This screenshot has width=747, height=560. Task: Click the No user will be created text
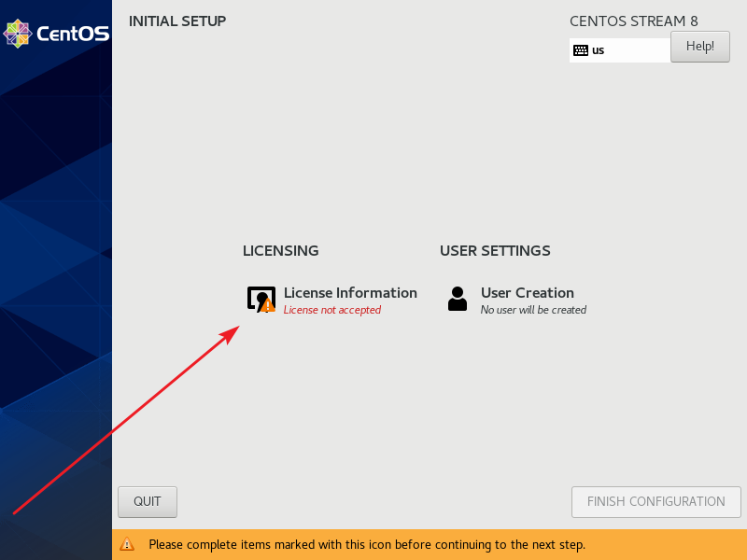[532, 310]
